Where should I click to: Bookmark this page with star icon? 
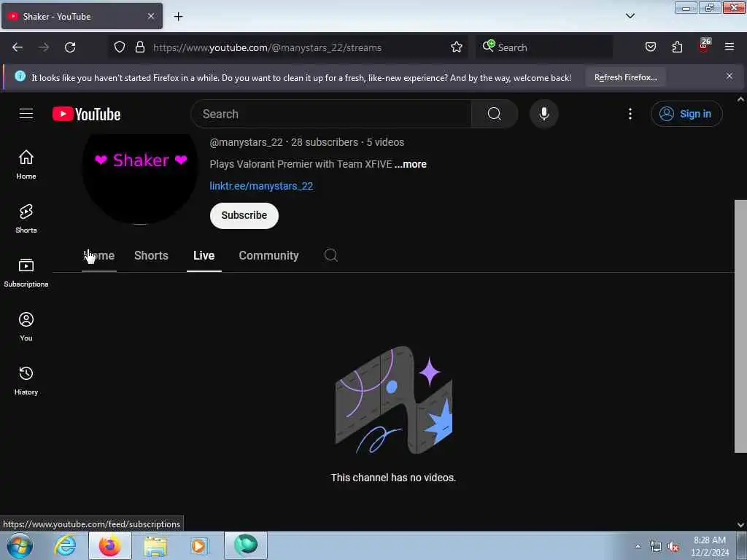pyautogui.click(x=457, y=47)
